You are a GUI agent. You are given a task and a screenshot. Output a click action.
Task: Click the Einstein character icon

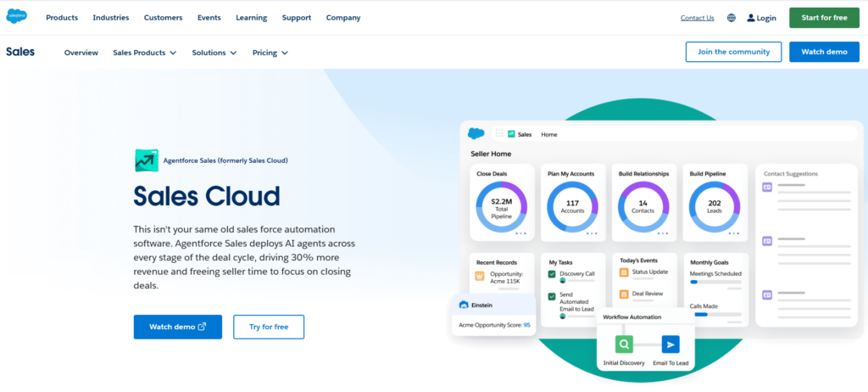point(464,305)
